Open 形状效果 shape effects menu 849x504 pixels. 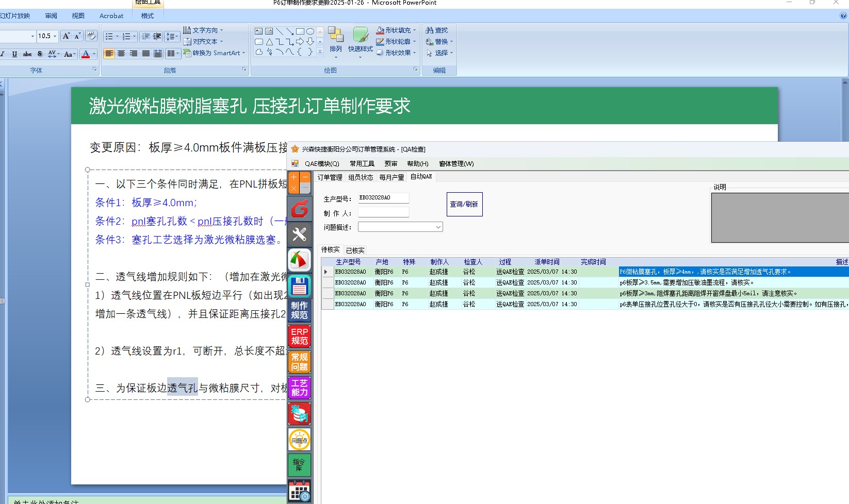(x=396, y=53)
